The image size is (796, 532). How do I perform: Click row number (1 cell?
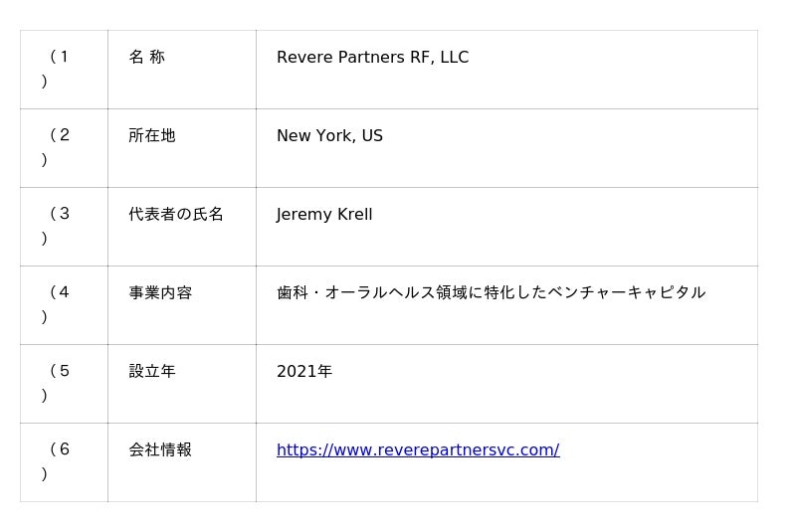(64, 70)
